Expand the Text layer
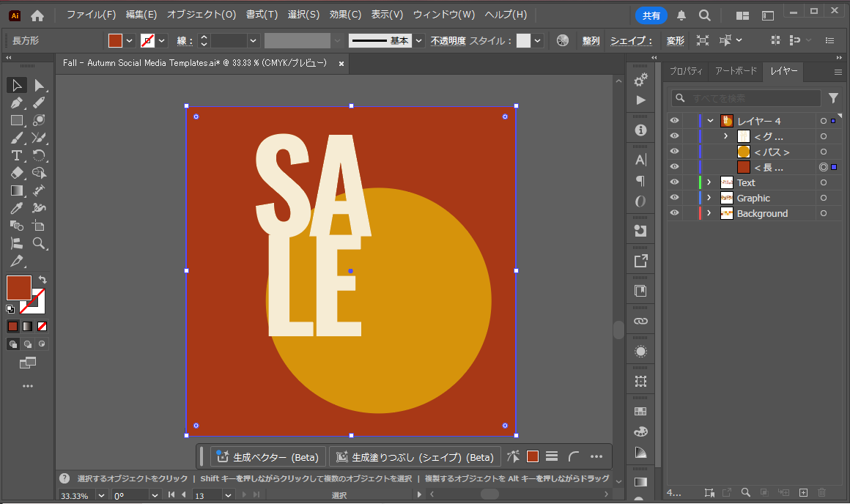 click(x=709, y=182)
